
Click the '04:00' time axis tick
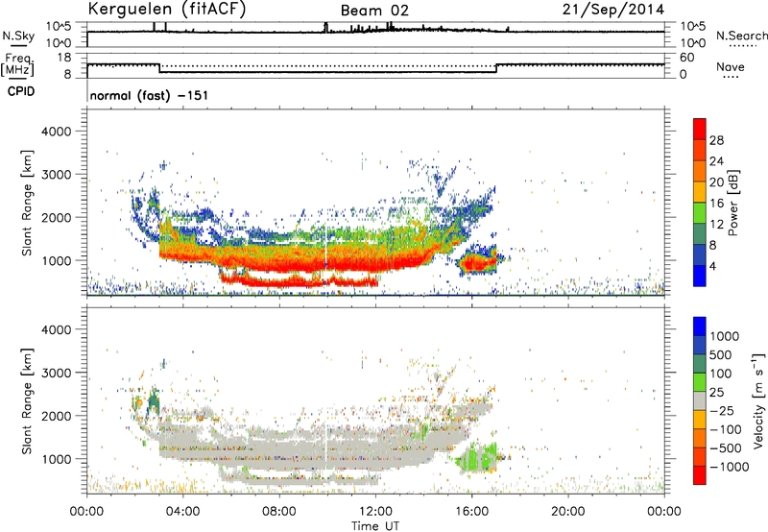[x=182, y=512]
